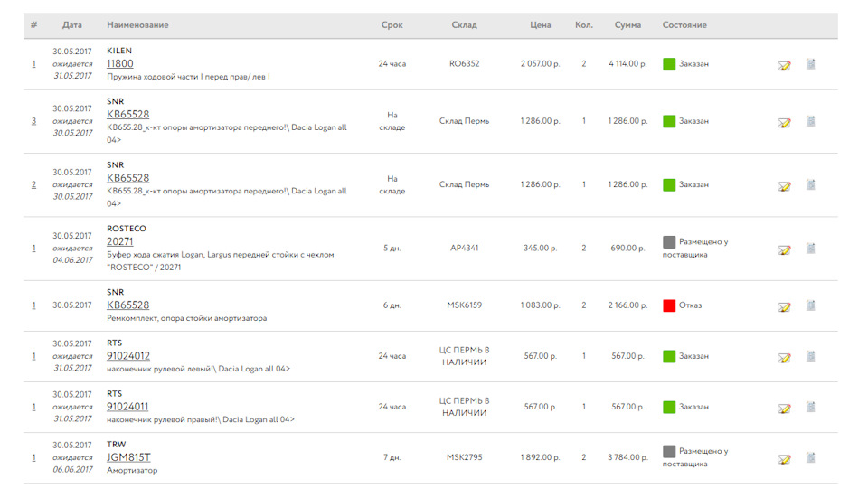Image resolution: width=868 pixels, height=498 pixels.
Task: Open the article link 11800
Action: coord(119,64)
